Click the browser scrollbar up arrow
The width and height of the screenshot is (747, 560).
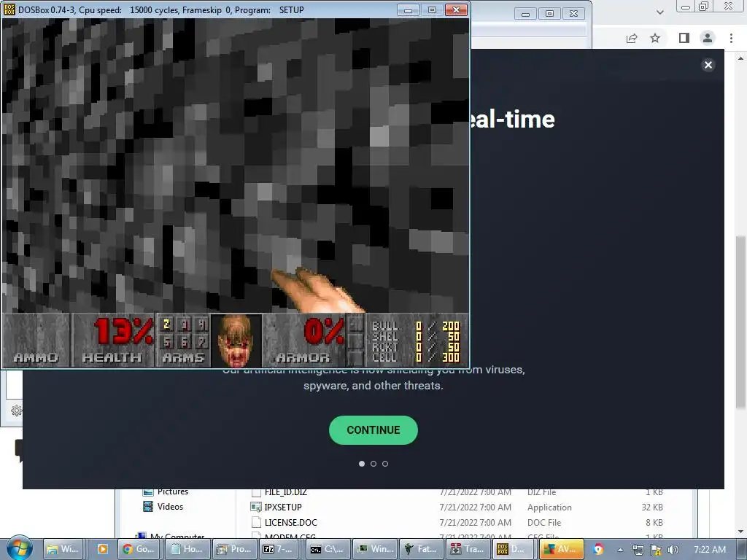740,58
